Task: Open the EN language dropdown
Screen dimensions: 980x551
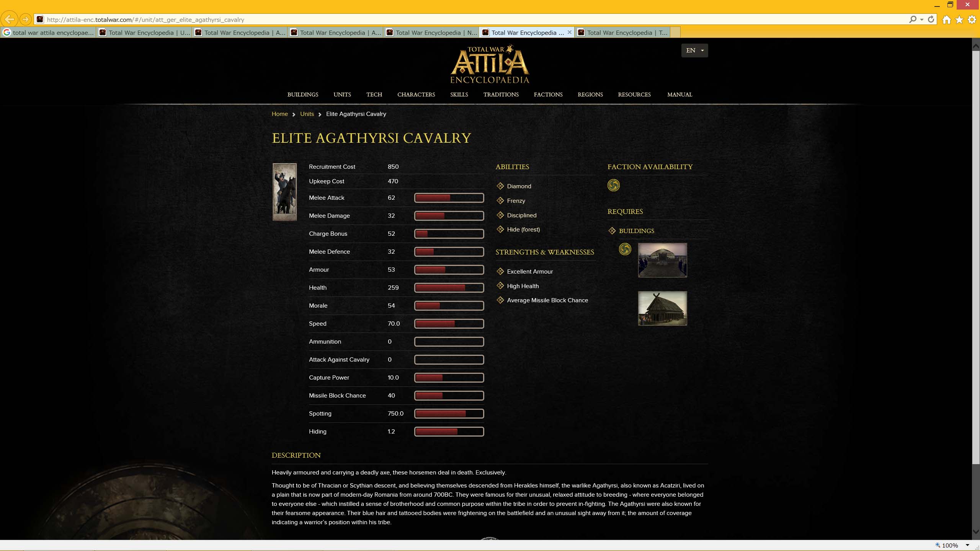Action: pos(694,51)
